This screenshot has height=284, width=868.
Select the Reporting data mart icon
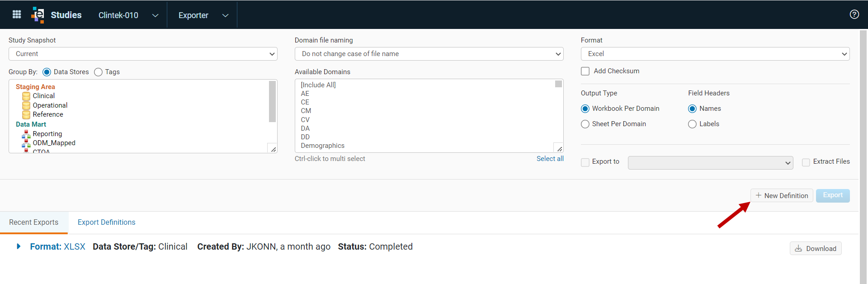tap(26, 134)
